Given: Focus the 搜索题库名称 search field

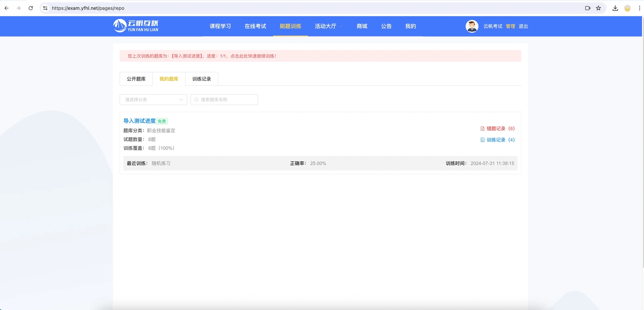Looking at the screenshot, I should [224, 100].
